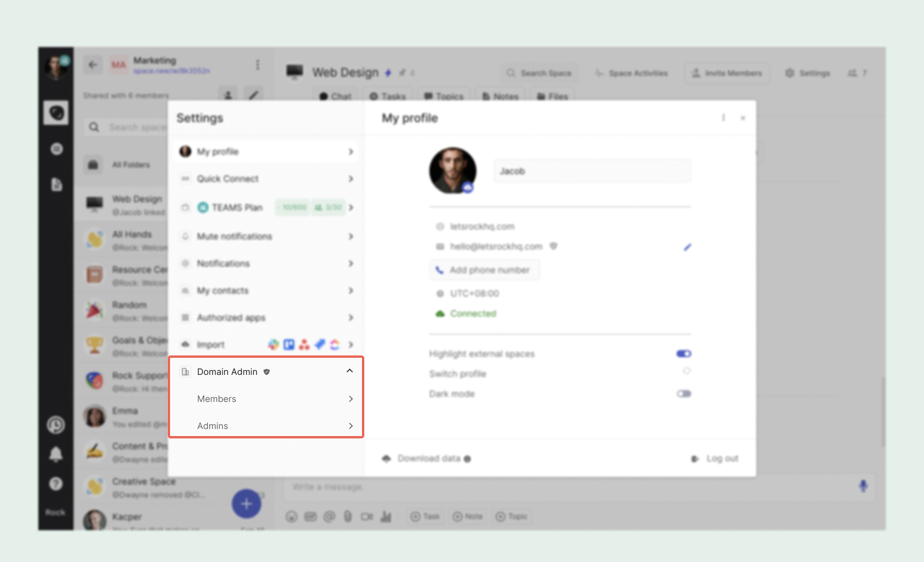
Task: Click the profile photo in My profile
Action: pyautogui.click(x=453, y=171)
